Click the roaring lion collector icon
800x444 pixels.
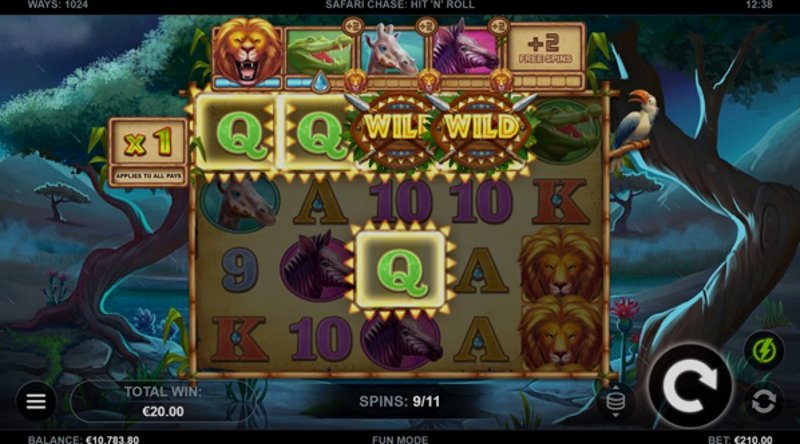247,51
